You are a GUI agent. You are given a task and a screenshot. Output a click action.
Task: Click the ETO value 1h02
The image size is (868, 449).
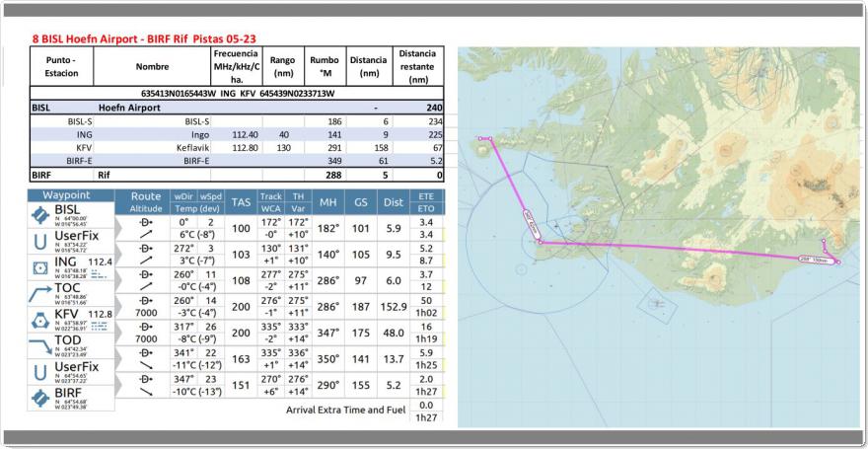click(x=426, y=313)
